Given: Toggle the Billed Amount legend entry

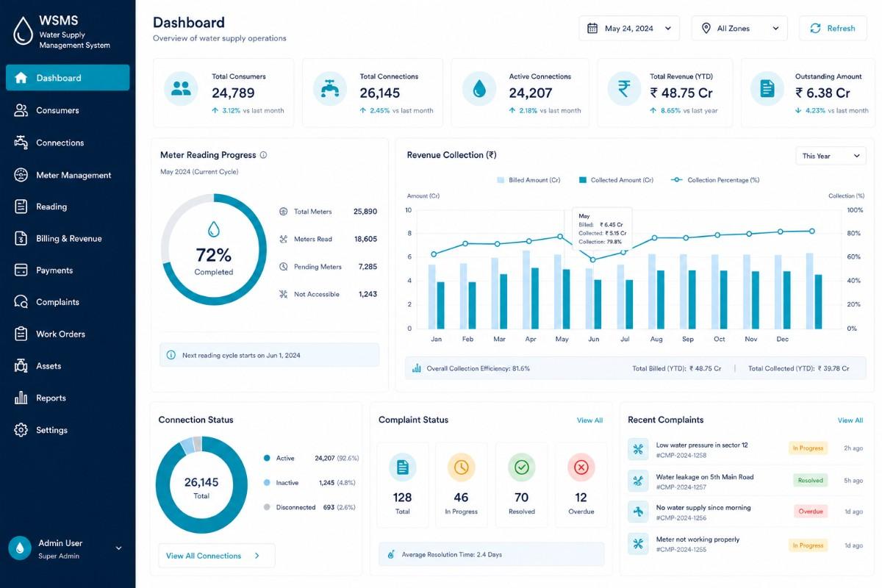Looking at the screenshot, I should coord(528,180).
